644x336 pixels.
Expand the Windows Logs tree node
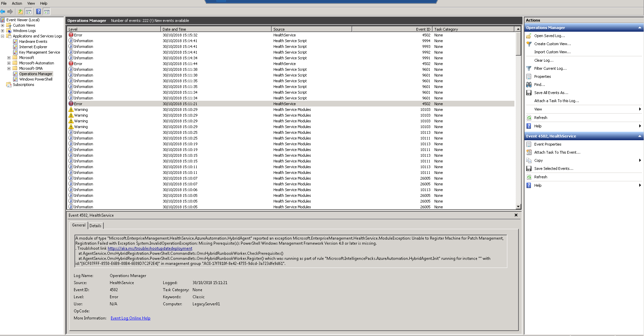click(x=2, y=31)
